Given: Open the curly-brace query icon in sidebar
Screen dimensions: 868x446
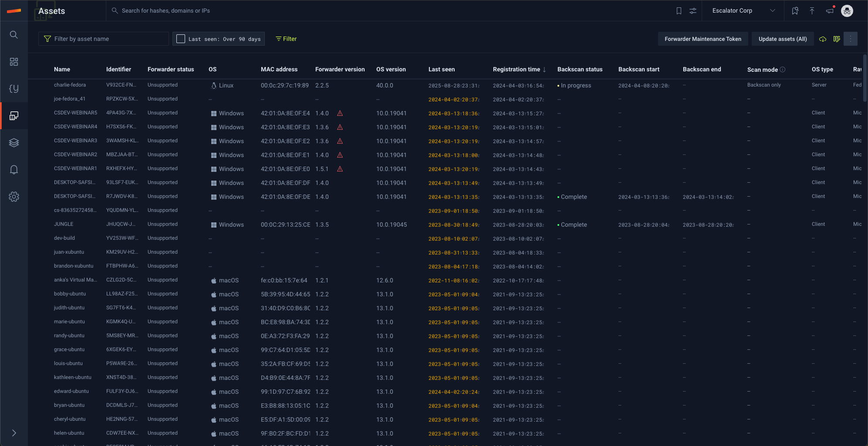Looking at the screenshot, I should (14, 89).
